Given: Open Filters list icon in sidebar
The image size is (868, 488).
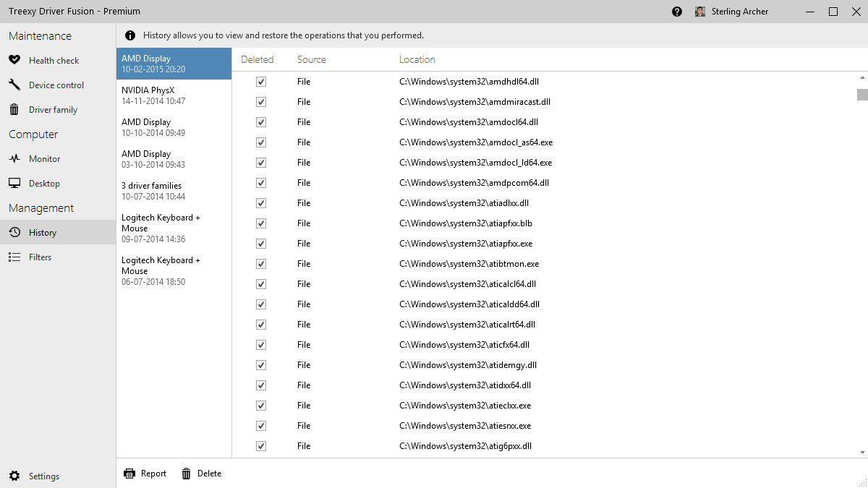Looking at the screenshot, I should coord(14,257).
